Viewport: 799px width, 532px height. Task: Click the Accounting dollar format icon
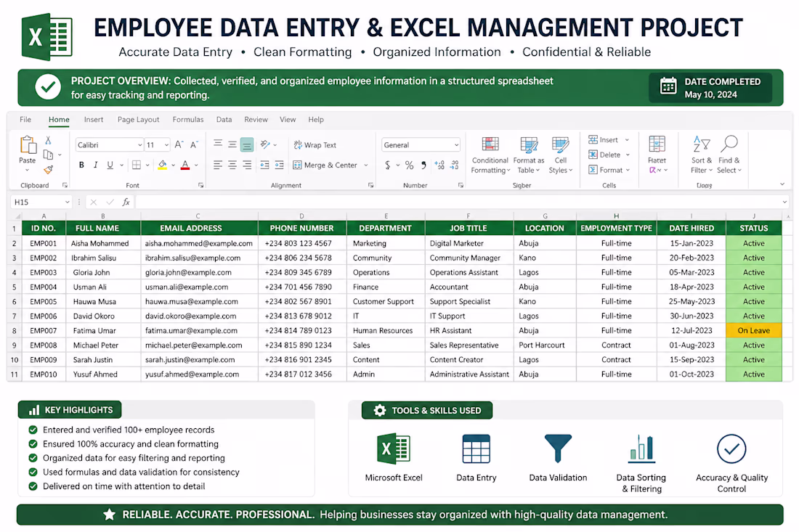[x=388, y=165]
